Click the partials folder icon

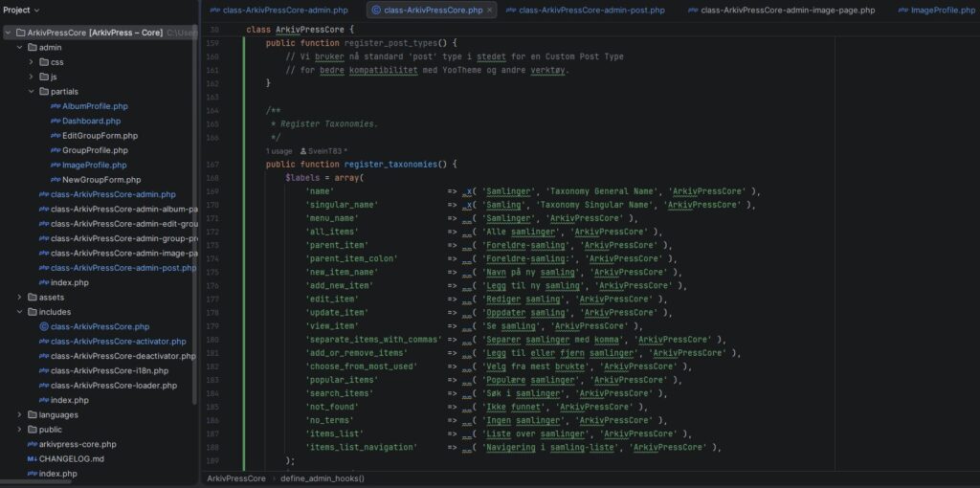tap(44, 92)
